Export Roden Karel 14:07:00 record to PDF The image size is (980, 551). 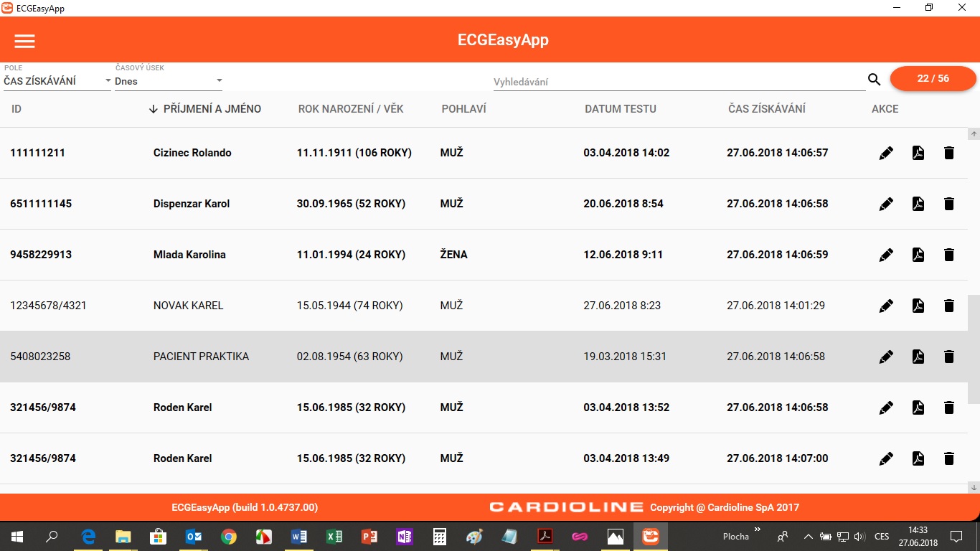(x=918, y=458)
